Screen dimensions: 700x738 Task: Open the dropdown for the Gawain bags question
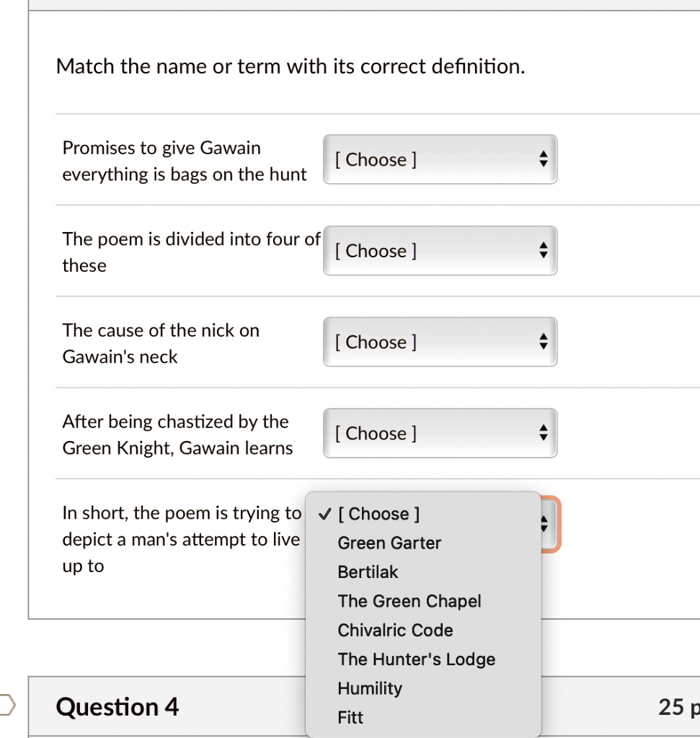tap(440, 159)
